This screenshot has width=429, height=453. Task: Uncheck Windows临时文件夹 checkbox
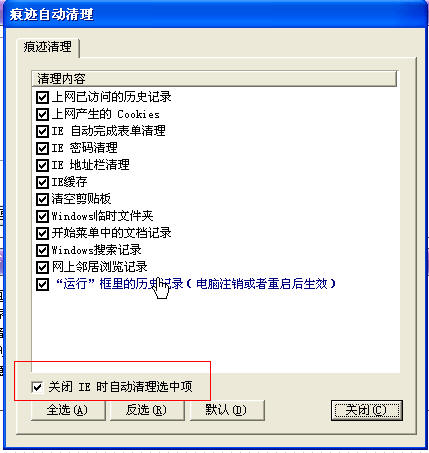click(42, 216)
